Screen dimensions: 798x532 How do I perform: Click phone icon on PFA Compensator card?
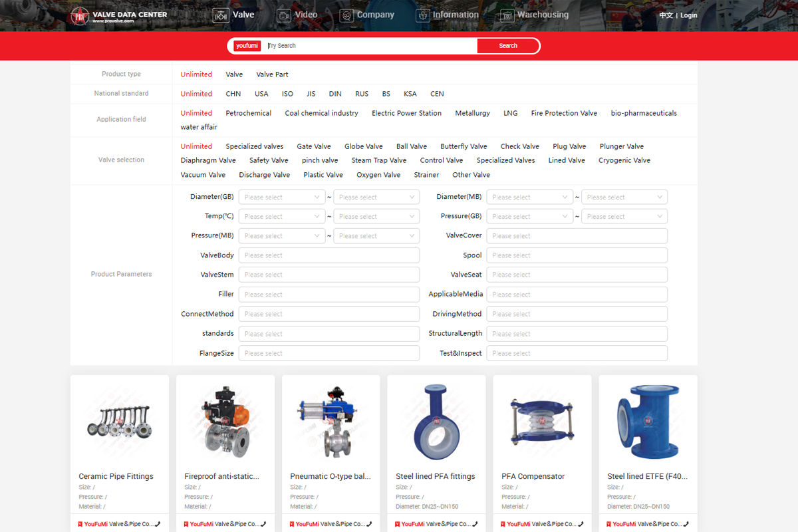pyautogui.click(x=581, y=524)
